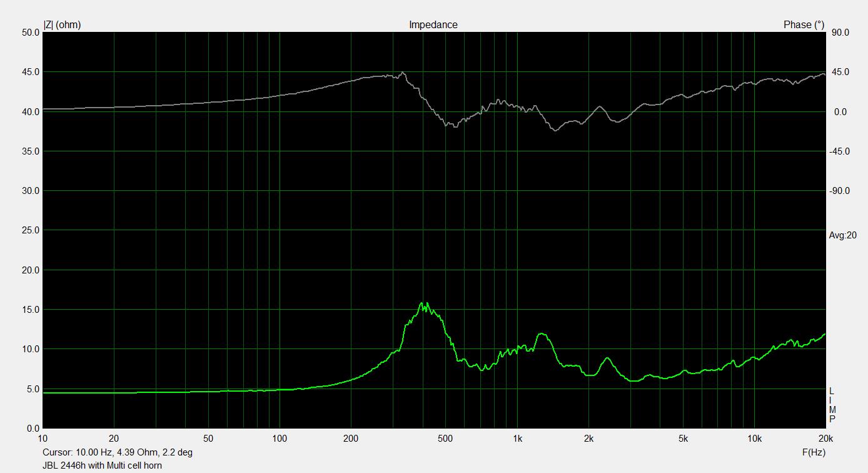Click the 10.0 ohm scale value

29,349
